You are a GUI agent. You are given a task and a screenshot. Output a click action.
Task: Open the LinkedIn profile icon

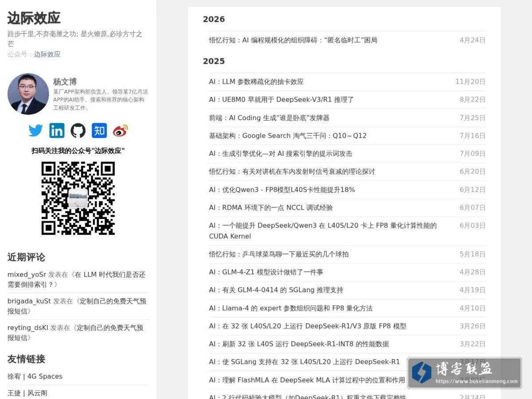(x=57, y=130)
